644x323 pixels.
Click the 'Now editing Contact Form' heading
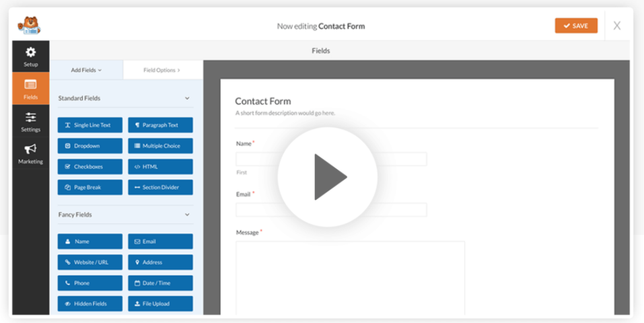click(321, 26)
